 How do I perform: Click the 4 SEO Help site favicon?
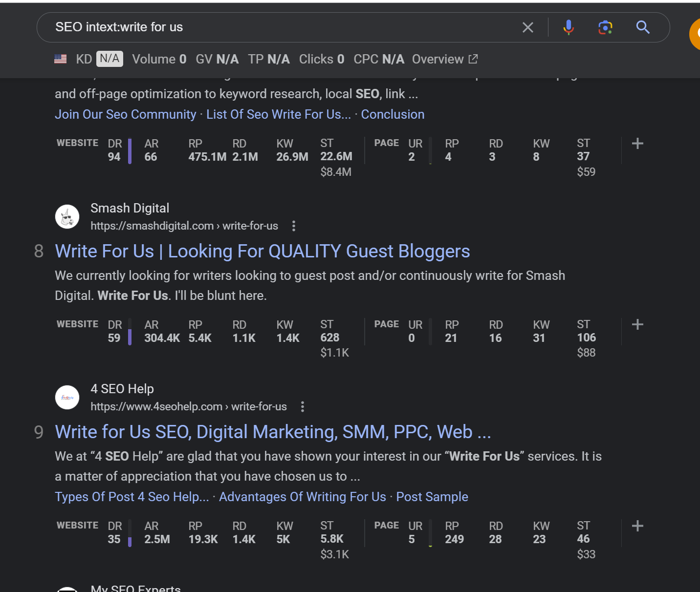(x=67, y=398)
